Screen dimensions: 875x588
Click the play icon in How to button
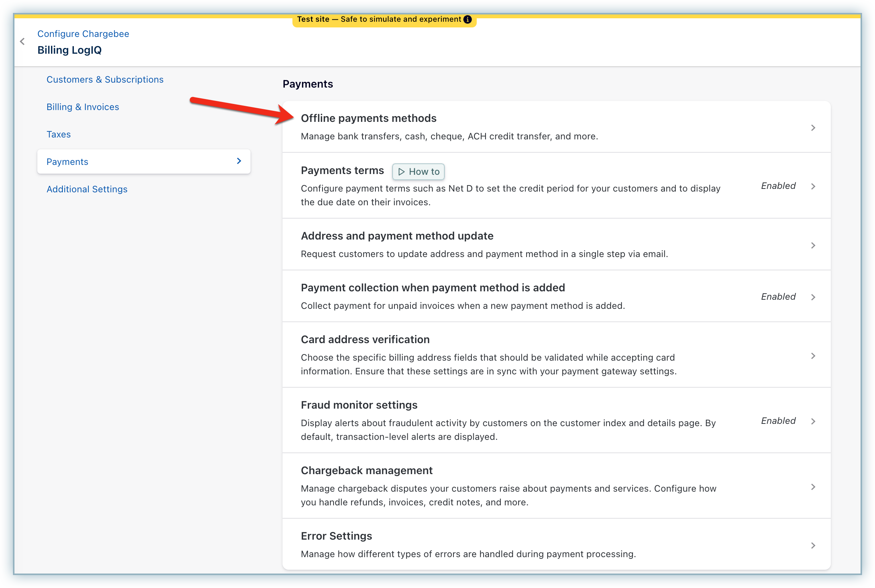[401, 172]
